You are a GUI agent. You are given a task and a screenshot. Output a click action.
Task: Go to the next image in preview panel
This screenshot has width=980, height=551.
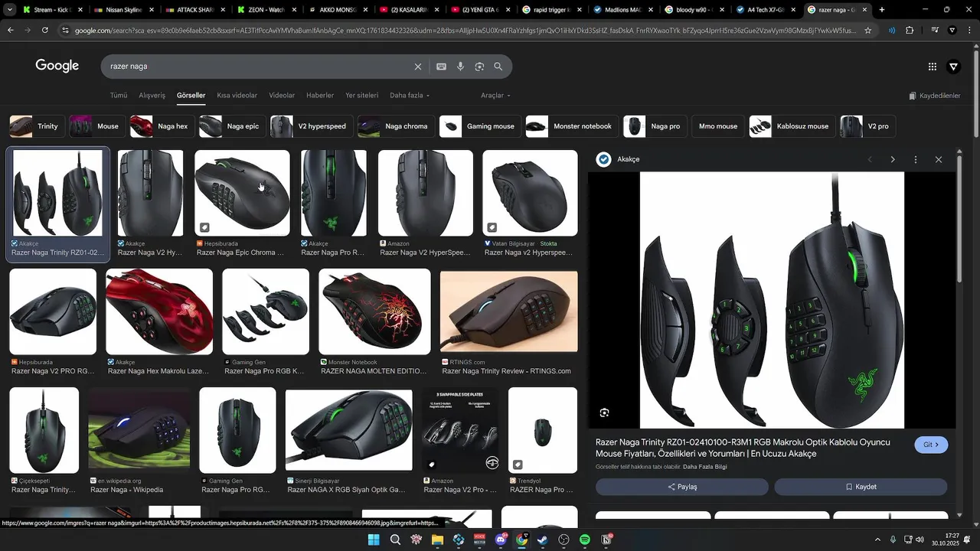pos(892,159)
